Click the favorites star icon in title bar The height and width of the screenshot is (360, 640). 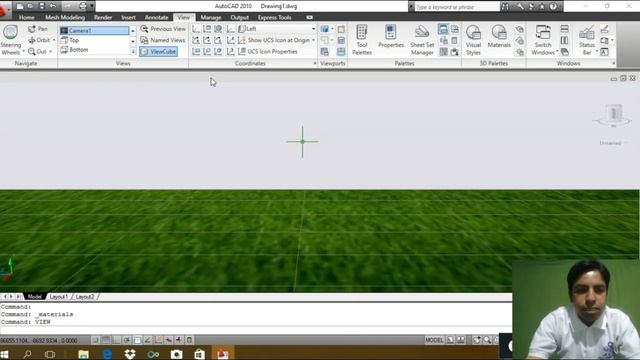542,7
